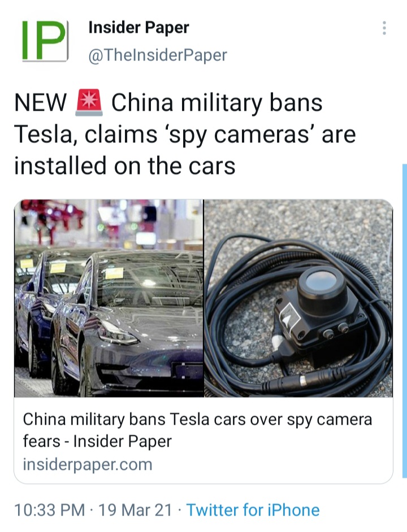The width and height of the screenshot is (407, 532).
Task: Click the yellow windshield sticker in car photo
Action: click(114, 273)
